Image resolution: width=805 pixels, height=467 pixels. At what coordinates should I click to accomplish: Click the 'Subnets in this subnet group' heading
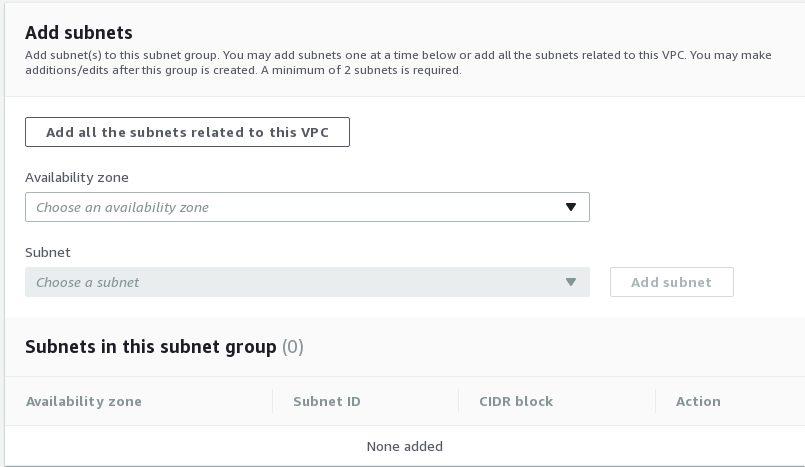tap(150, 347)
